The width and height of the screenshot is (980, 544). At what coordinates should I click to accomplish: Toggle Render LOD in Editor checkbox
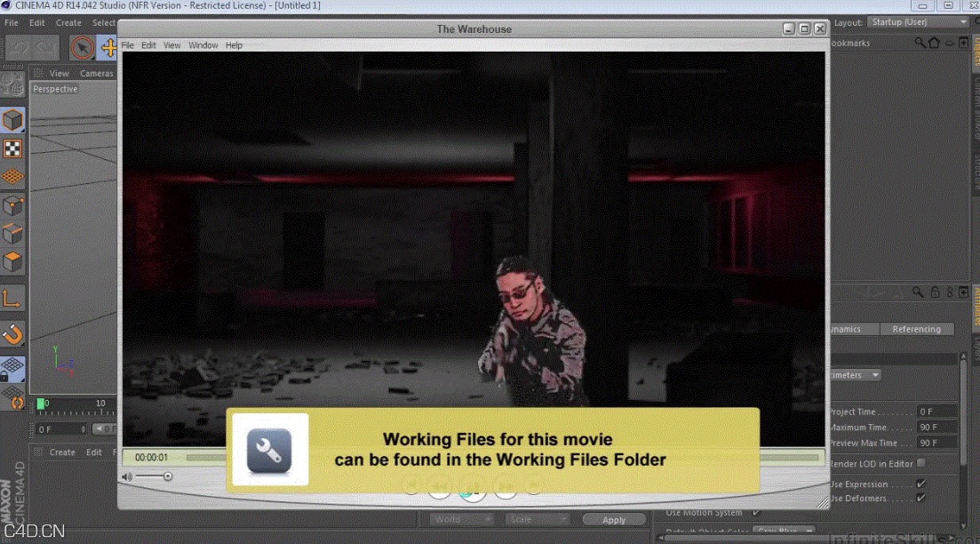coord(921,463)
